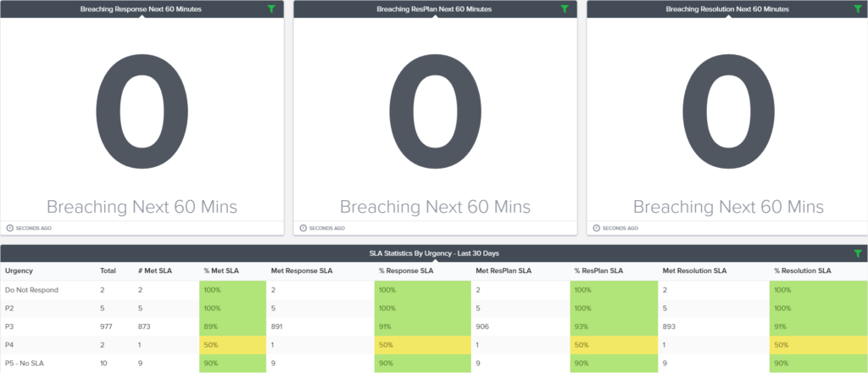The image size is (868, 373).
Task: Sort table by Total column header
Action: point(108,271)
